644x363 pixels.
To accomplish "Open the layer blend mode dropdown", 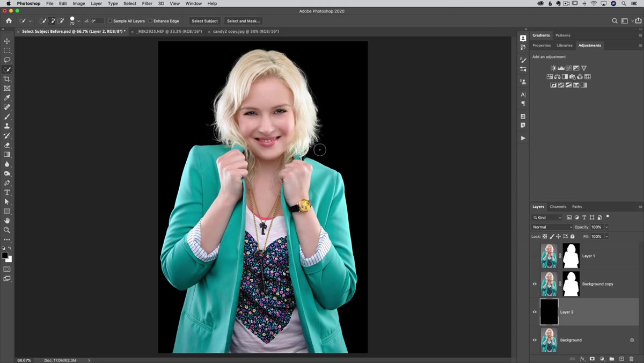I will 552,227.
